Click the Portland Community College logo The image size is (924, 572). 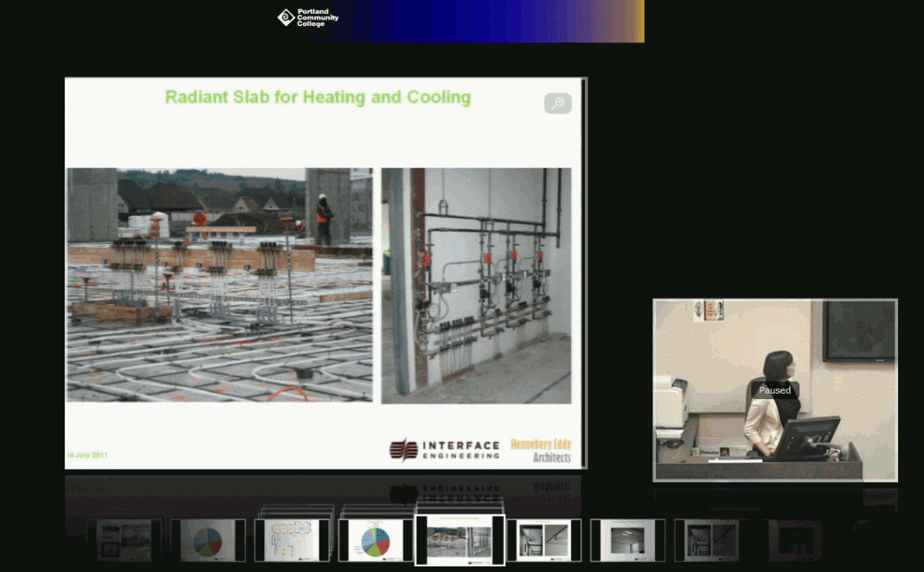tap(309, 17)
